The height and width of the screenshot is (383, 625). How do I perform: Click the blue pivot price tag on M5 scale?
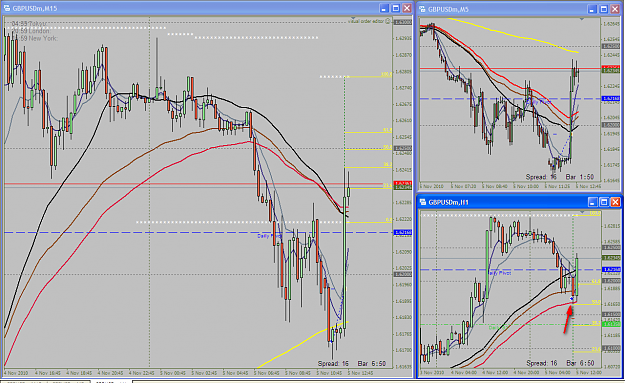611,98
